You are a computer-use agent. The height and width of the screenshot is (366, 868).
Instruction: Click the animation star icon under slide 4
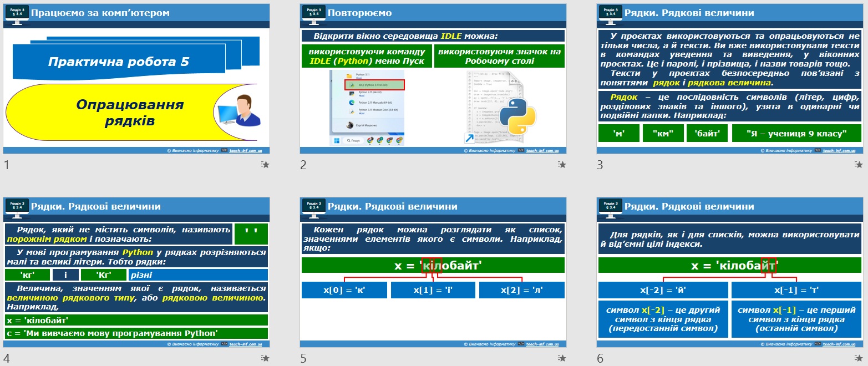pos(266,359)
